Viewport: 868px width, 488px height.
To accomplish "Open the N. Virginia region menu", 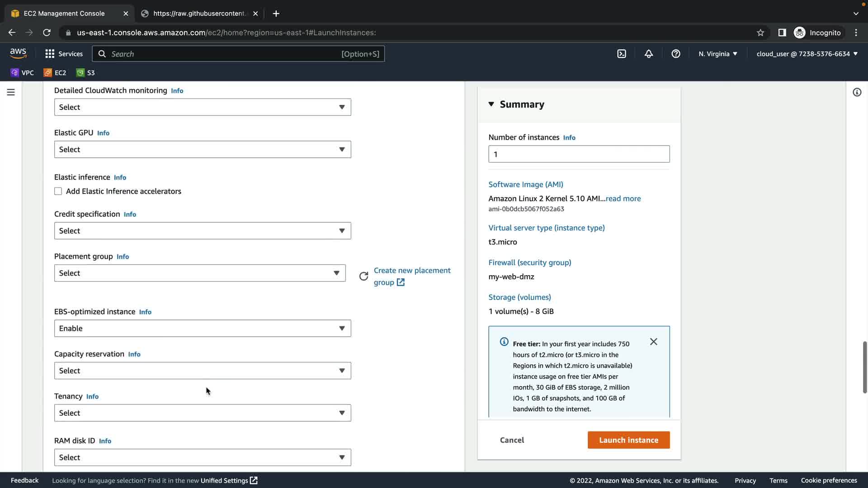I will 717,54.
